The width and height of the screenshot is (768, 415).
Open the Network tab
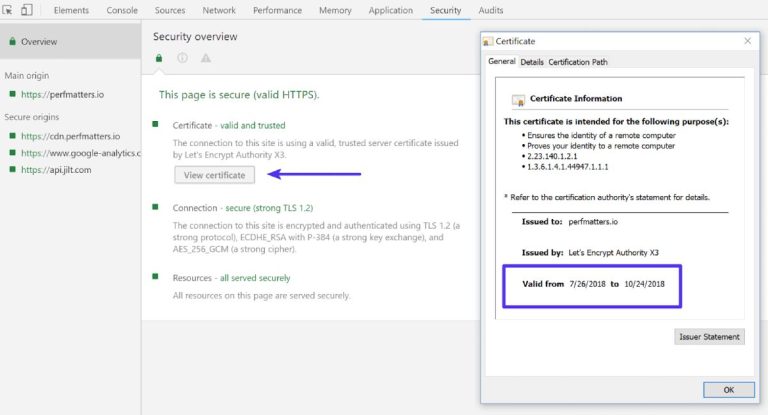(219, 10)
